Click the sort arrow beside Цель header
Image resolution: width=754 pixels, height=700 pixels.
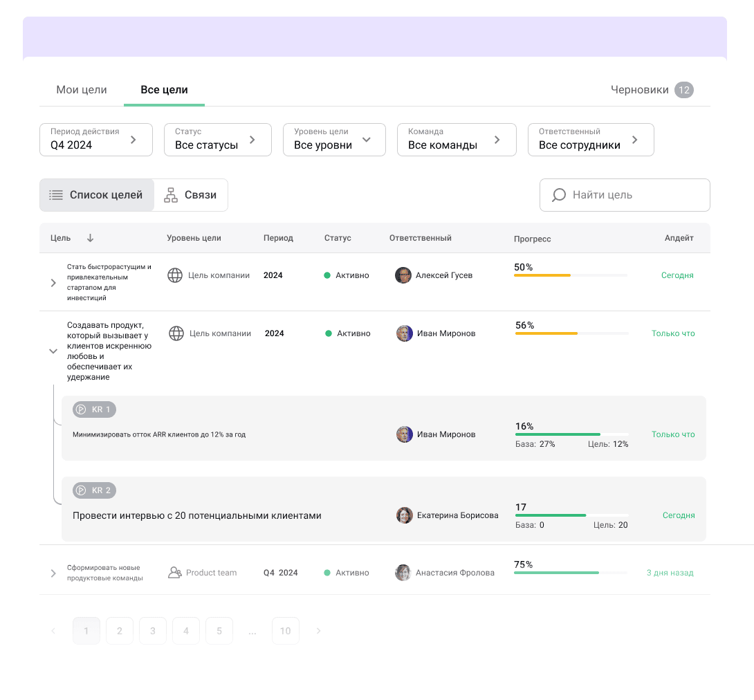tap(90, 238)
